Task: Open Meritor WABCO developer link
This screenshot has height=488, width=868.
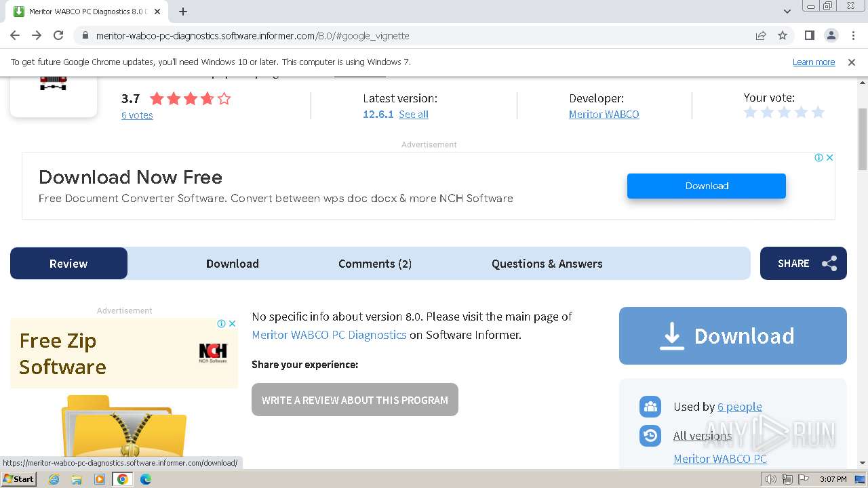Action: 604,115
